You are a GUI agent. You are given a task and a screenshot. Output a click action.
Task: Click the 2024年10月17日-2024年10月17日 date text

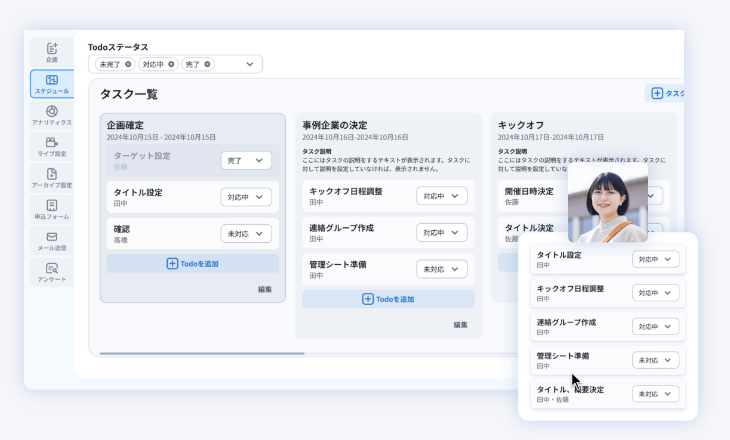coord(551,137)
